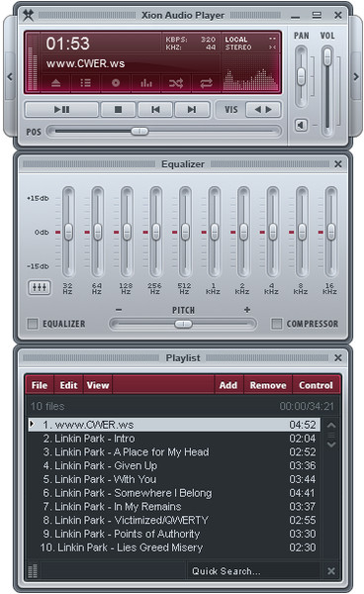Open the playlist Control menu
Viewport: 364px width, 594px height.
(x=316, y=385)
